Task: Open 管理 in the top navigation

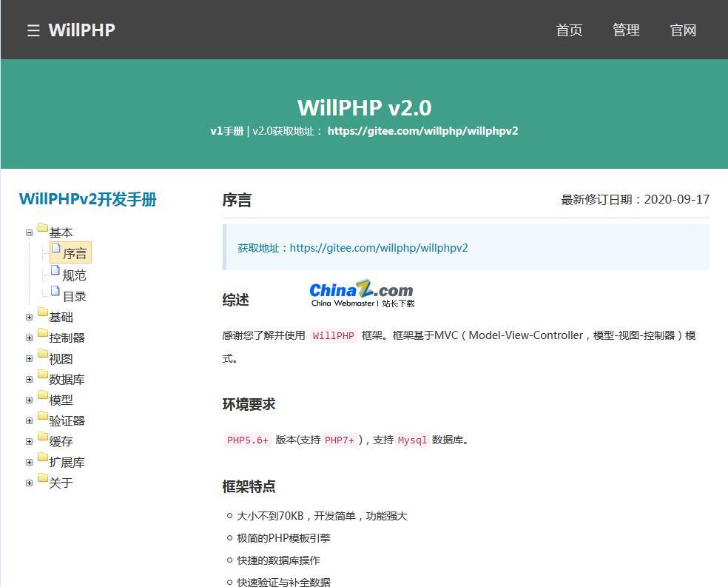Action: (626, 30)
